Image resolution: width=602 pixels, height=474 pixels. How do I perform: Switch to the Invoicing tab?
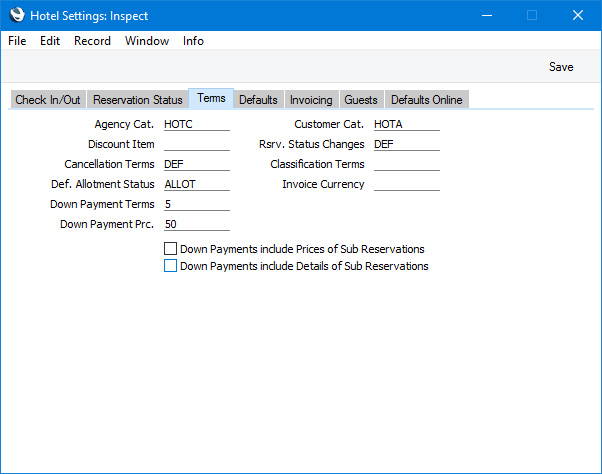pyautogui.click(x=310, y=100)
